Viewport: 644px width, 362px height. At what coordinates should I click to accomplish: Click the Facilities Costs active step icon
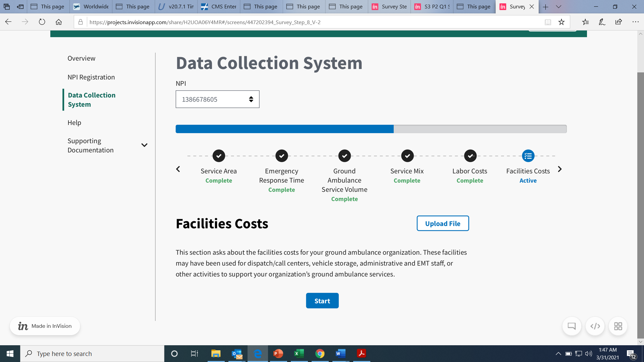[x=528, y=156]
